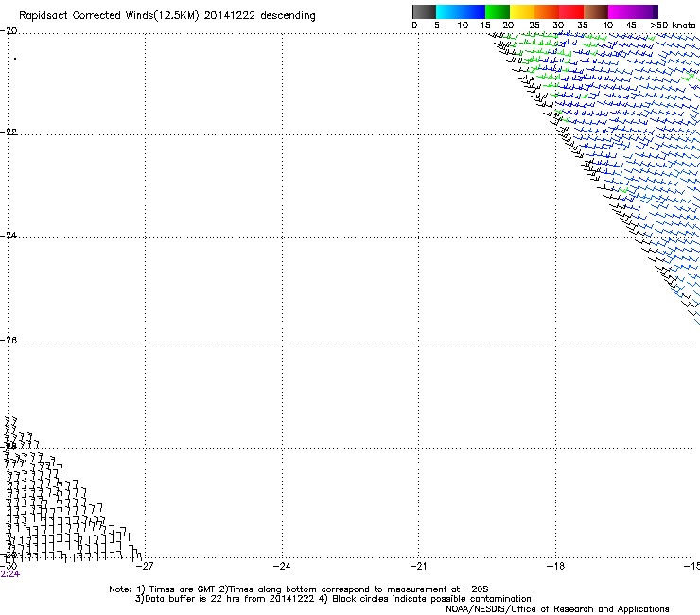Click the magenta 40-45 knots color band
The image size is (700, 615).
tap(621, 11)
